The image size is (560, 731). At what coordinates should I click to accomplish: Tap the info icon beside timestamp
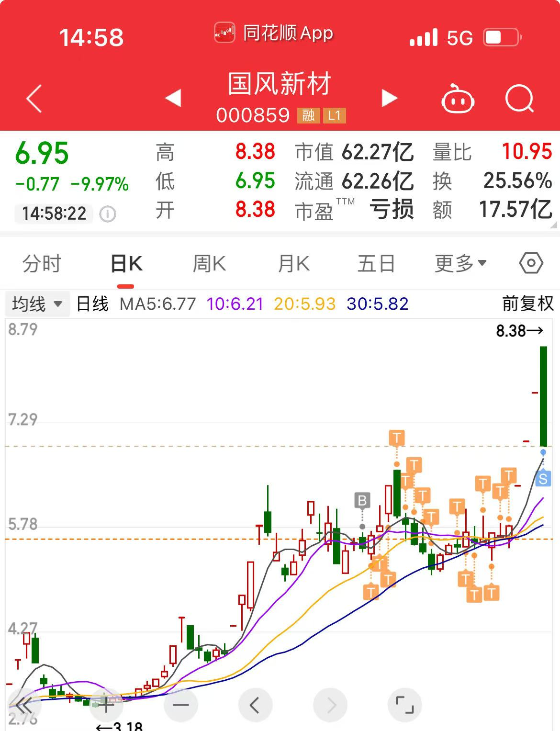pyautogui.click(x=107, y=214)
